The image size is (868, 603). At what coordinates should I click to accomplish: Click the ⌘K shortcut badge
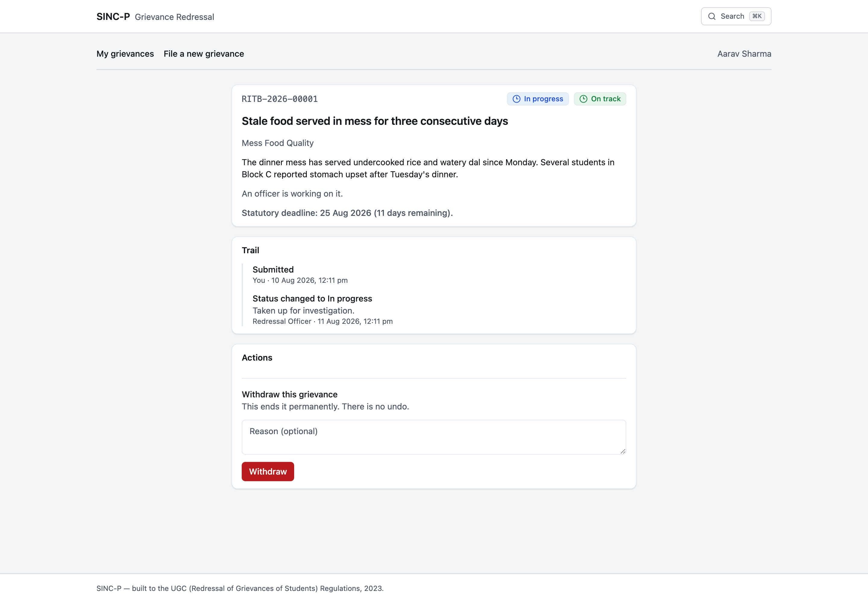[x=757, y=16]
